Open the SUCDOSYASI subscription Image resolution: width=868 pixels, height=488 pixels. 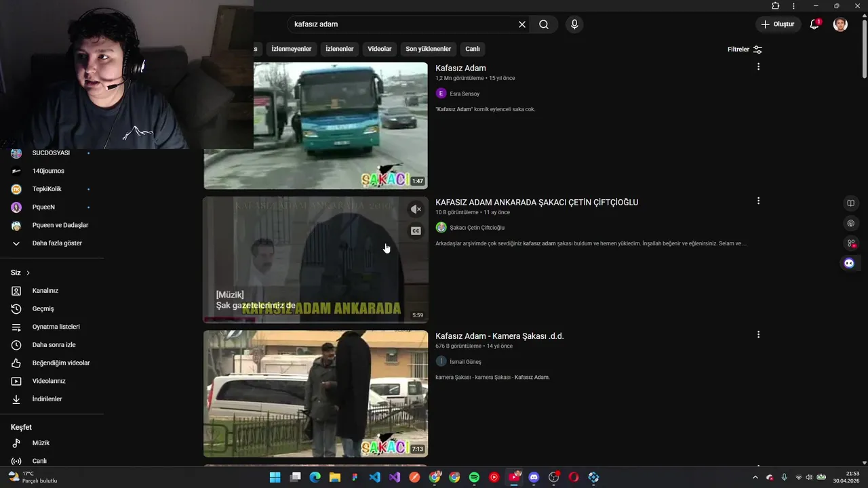click(x=52, y=153)
